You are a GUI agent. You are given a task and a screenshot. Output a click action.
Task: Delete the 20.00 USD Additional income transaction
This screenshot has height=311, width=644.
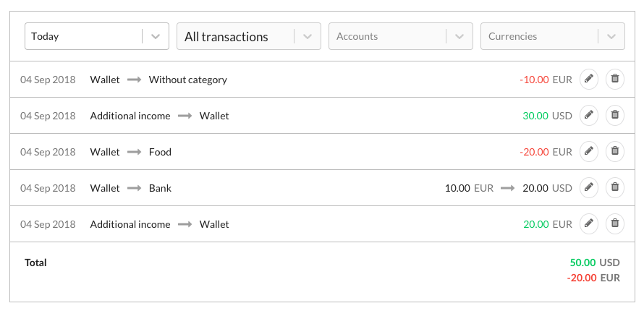(x=614, y=223)
